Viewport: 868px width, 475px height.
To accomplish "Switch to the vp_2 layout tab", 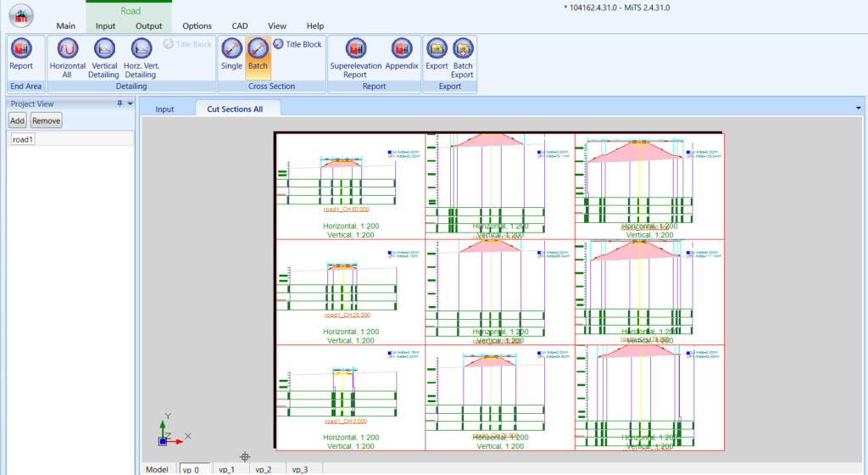I will (264, 469).
